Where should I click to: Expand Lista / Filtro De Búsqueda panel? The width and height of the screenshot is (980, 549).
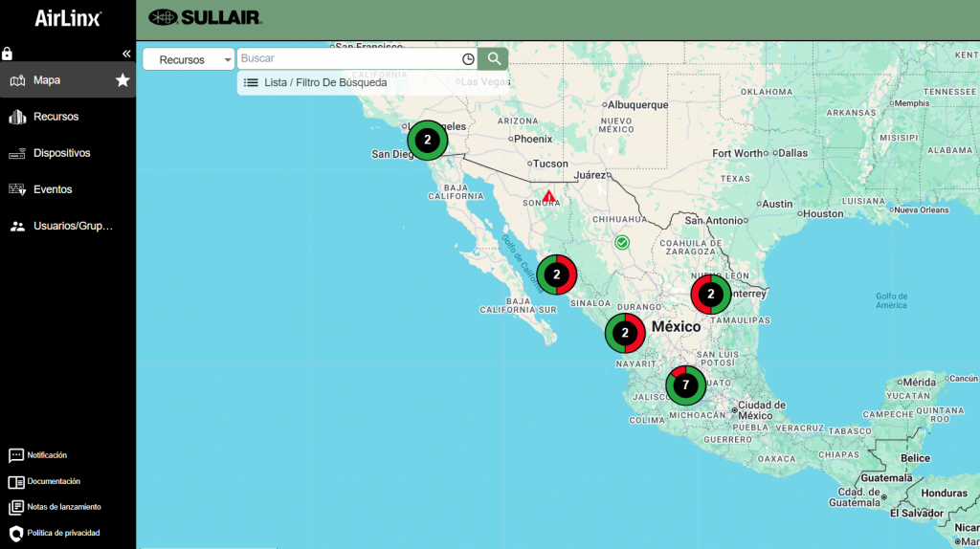316,83
